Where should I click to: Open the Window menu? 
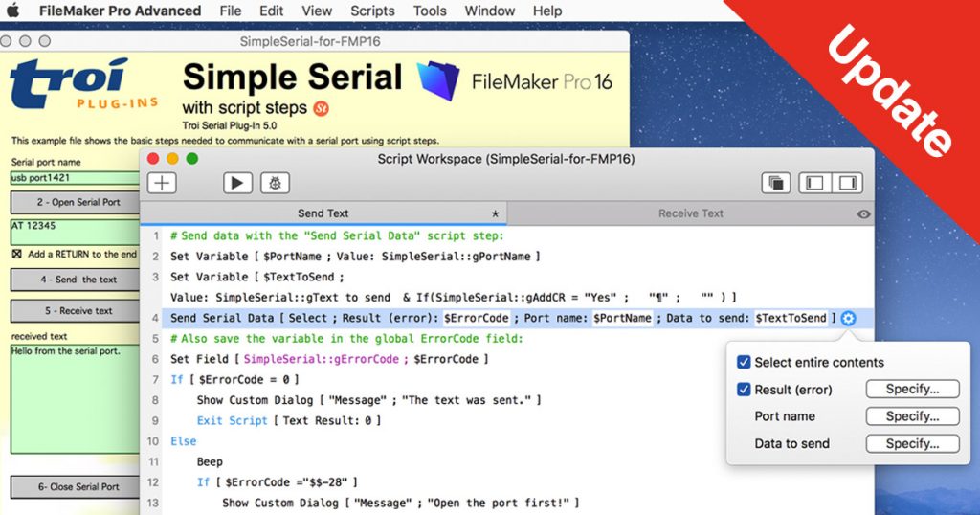[x=490, y=11]
